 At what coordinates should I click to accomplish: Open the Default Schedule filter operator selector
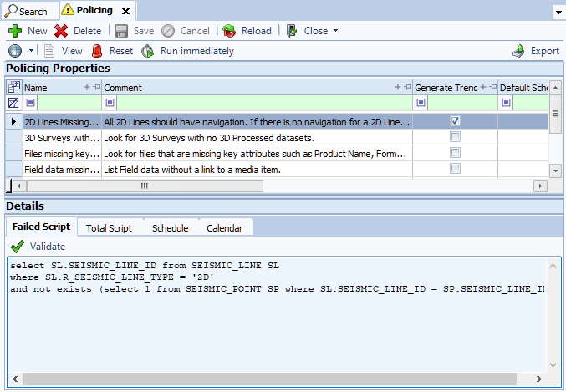click(506, 103)
